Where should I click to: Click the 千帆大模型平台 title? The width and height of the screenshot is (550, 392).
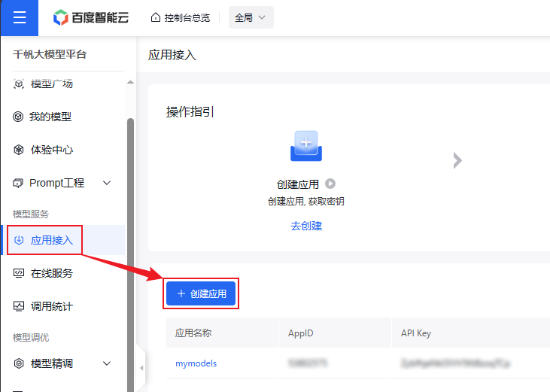pyautogui.click(x=50, y=54)
